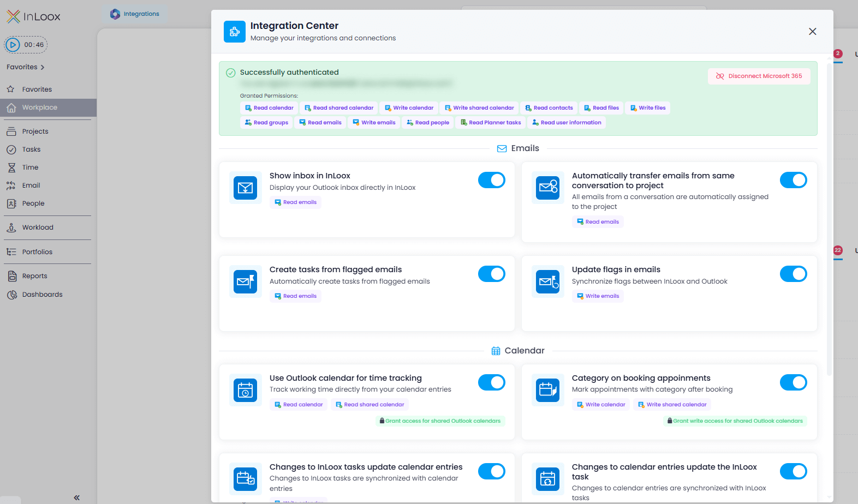Viewport: 858px width, 504px height.
Task: Click the Portfolios sidebar icon
Action: point(11,252)
